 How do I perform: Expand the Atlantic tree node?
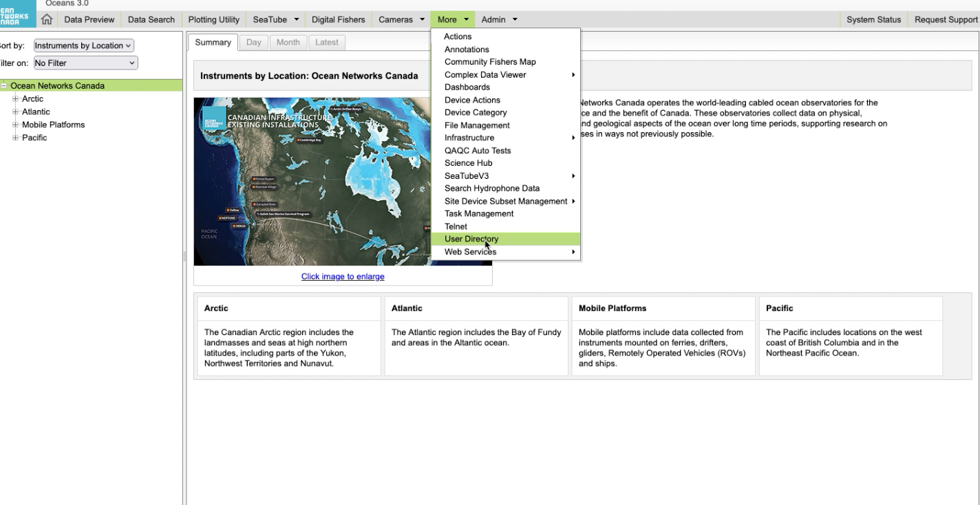click(x=14, y=111)
